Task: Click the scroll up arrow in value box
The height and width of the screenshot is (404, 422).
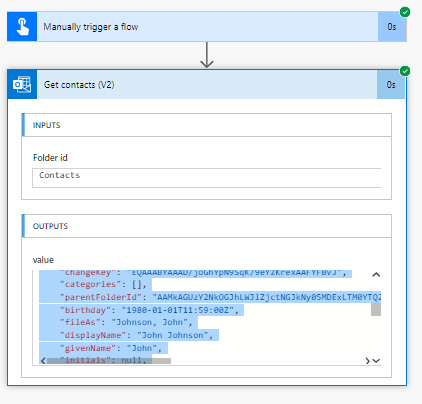Action: pos(376,275)
